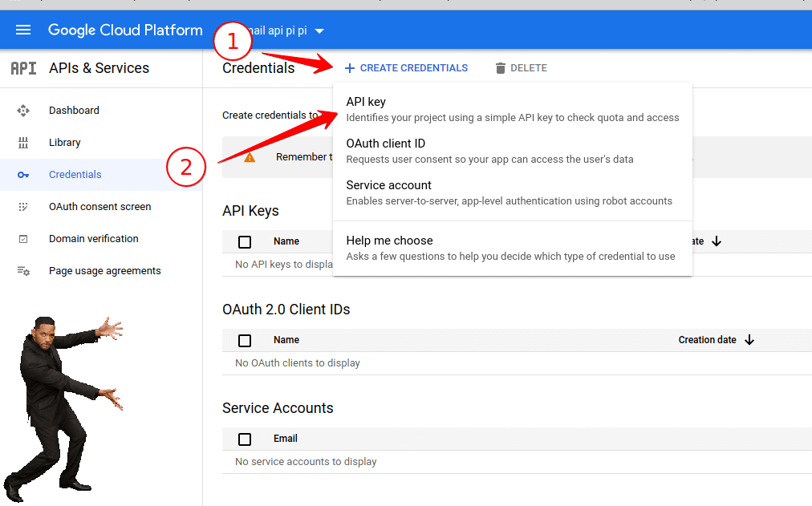Click the Creation date column header
The width and height of the screenshot is (812, 506).
(x=708, y=340)
